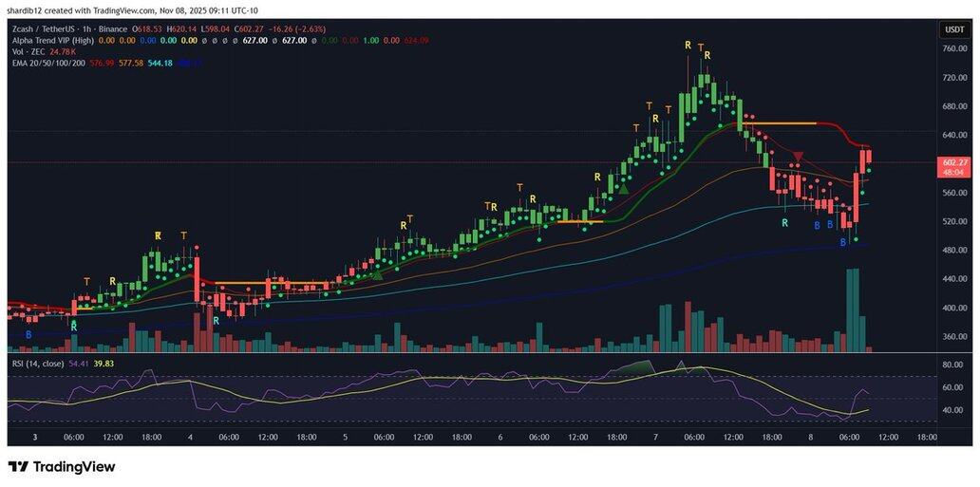Select the teal R marker under Nov 4 candles
Image resolution: width=980 pixels, height=487 pixels.
(x=216, y=321)
